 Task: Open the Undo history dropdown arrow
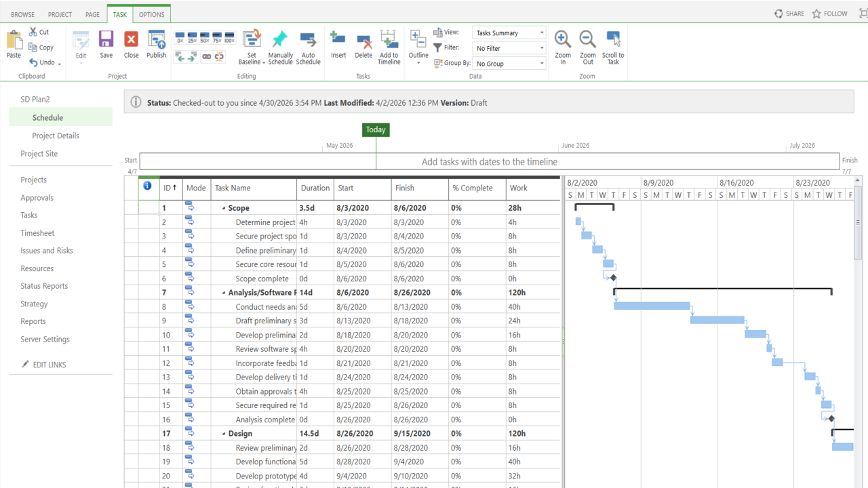[x=60, y=64]
